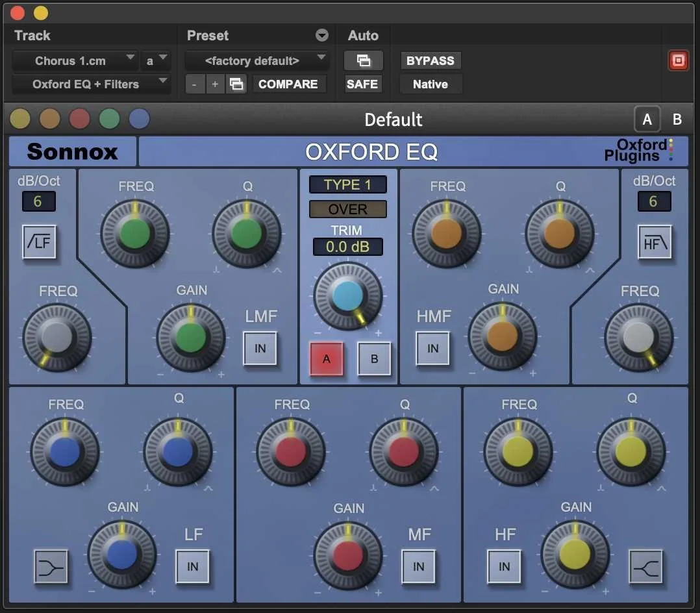The width and height of the screenshot is (700, 613).
Task: Click the orange HMF GAIN knob
Action: point(502,337)
